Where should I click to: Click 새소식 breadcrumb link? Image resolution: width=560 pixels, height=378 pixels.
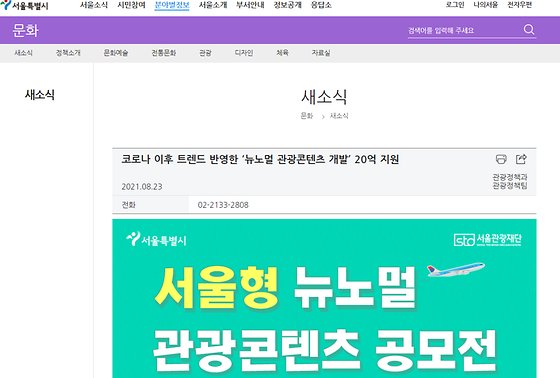339,116
